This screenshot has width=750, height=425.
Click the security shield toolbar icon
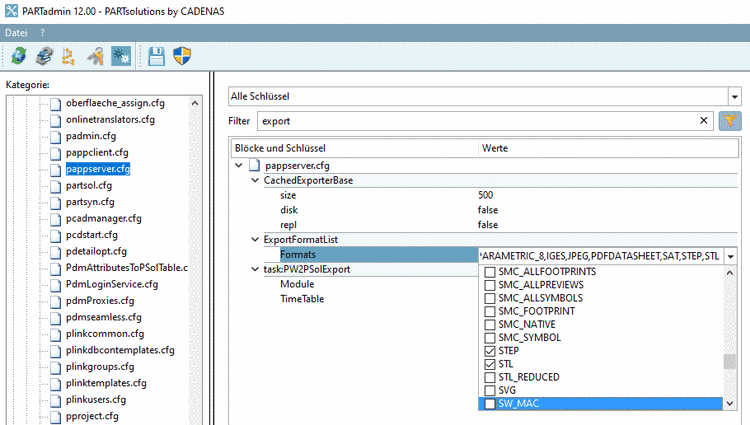(x=182, y=57)
